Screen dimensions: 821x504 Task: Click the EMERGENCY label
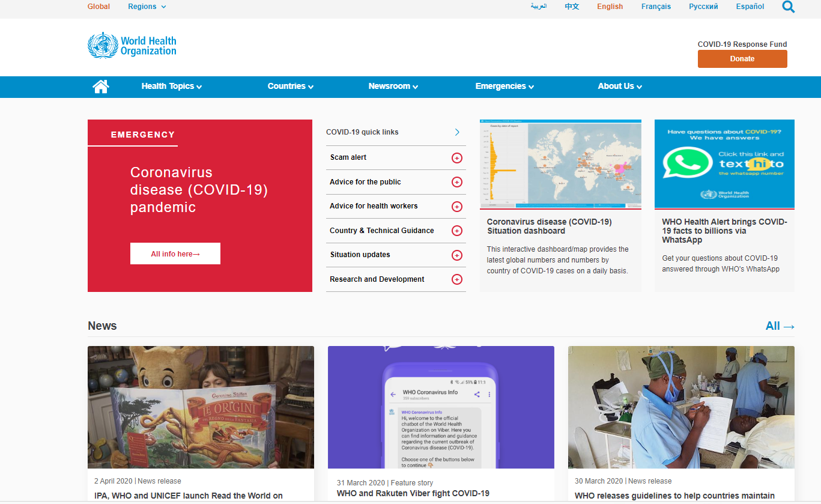coord(143,135)
